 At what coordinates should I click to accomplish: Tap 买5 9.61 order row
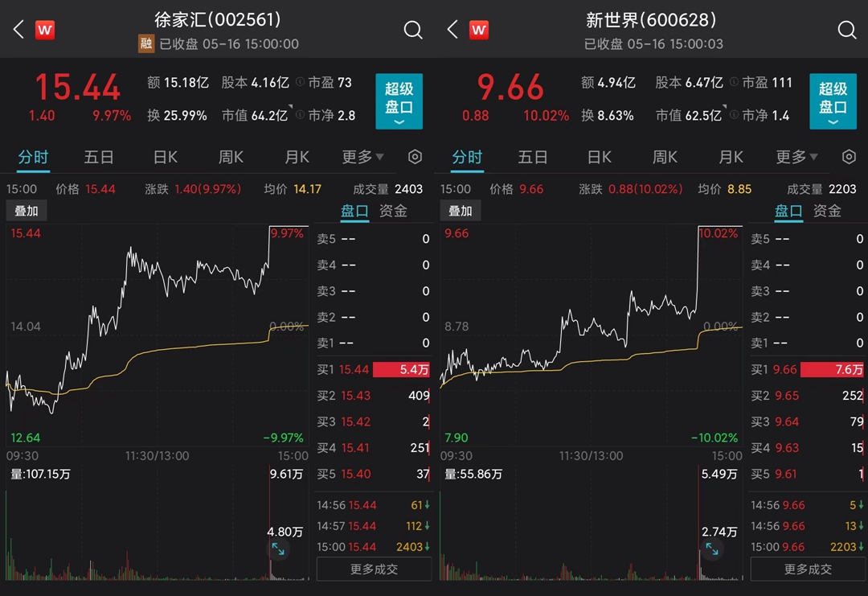pyautogui.click(x=807, y=474)
